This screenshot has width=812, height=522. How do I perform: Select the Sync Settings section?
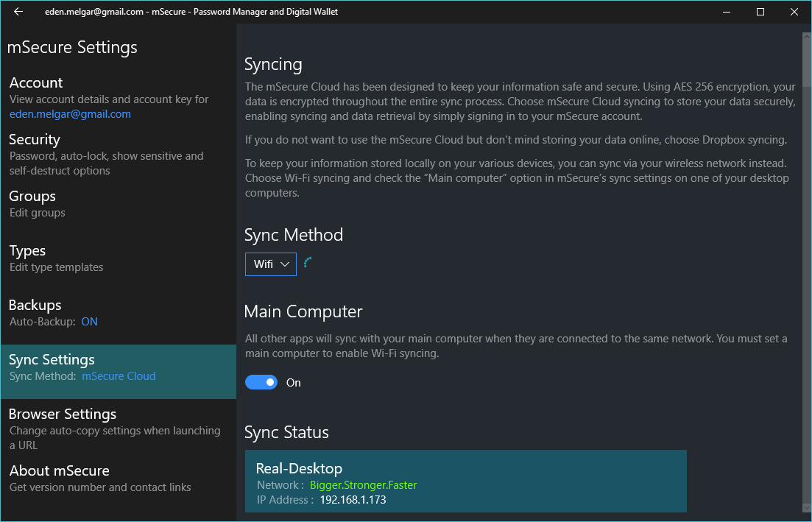pyautogui.click(x=118, y=371)
